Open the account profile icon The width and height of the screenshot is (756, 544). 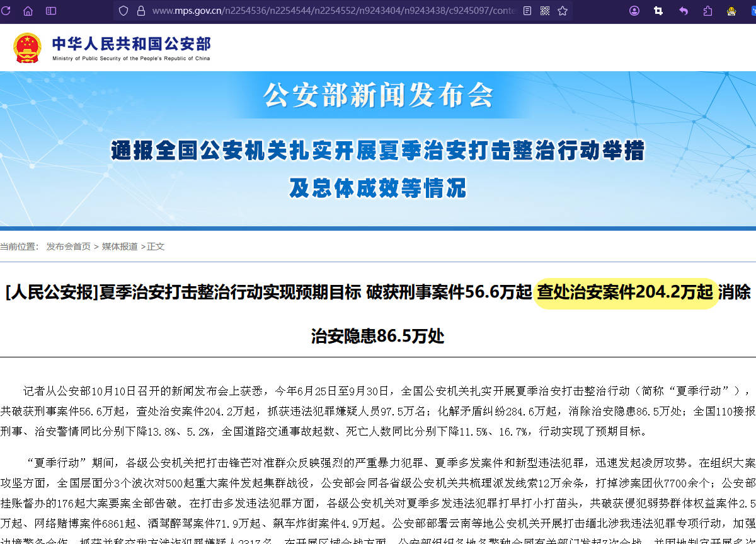tap(634, 10)
